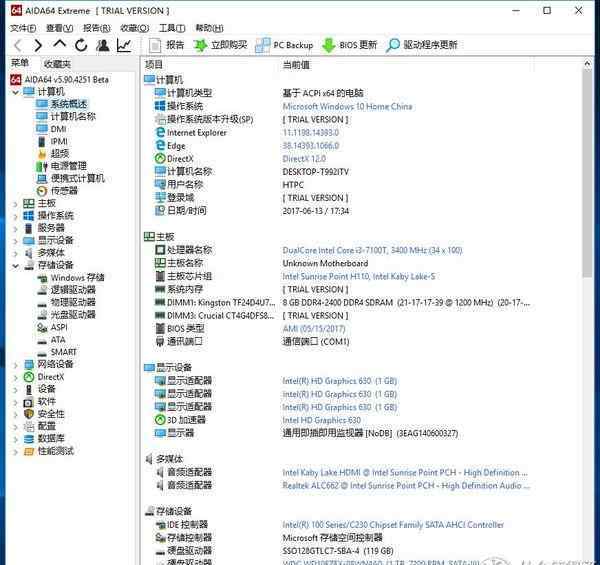
Task: Collapse the 计算机 tree node
Action: [x=16, y=92]
